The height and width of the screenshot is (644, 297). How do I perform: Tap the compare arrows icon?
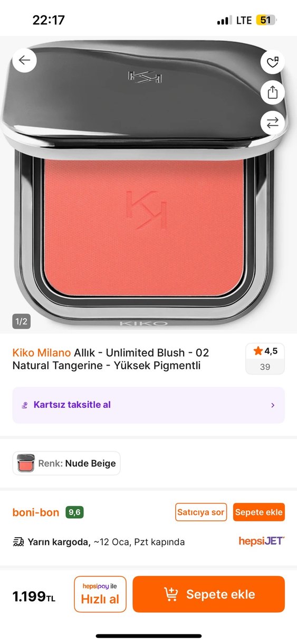(272, 123)
